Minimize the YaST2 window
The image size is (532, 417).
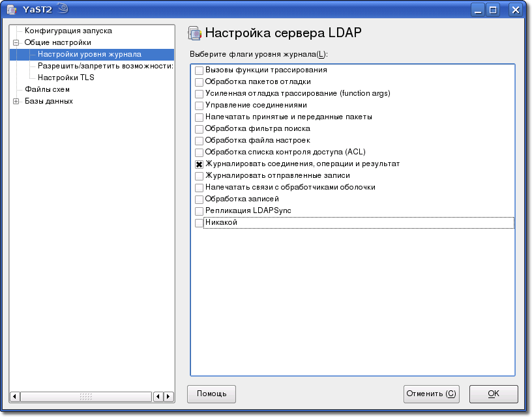pos(478,10)
